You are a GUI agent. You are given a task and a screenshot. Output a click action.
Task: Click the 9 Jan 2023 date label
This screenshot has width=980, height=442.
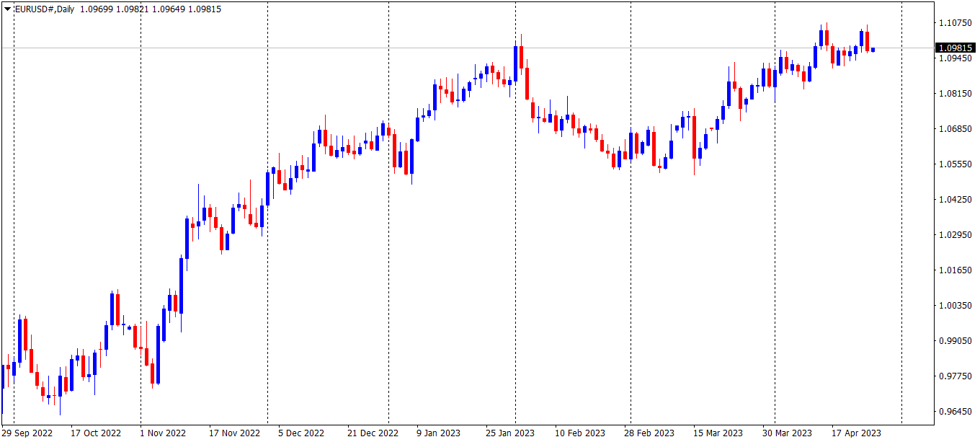pos(438,433)
